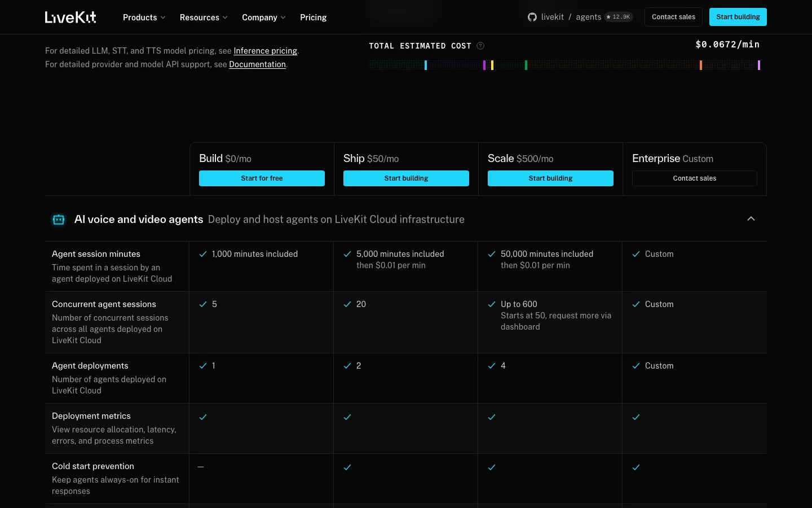
Task: Click Start for free under Build plan
Action: point(262,178)
